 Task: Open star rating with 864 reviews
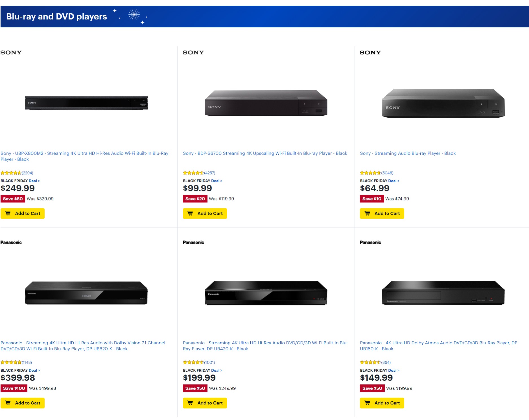[375, 362]
